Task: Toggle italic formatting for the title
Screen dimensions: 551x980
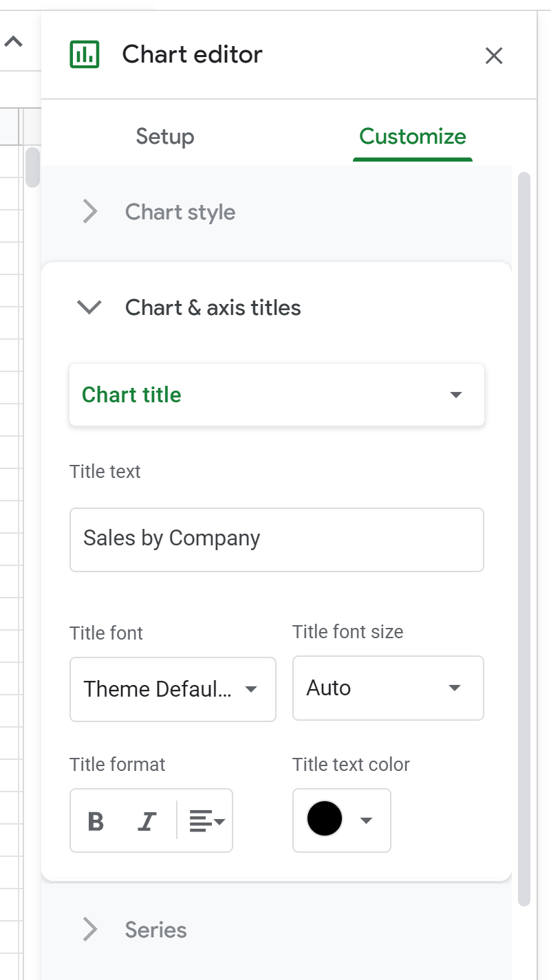Action: (x=147, y=820)
